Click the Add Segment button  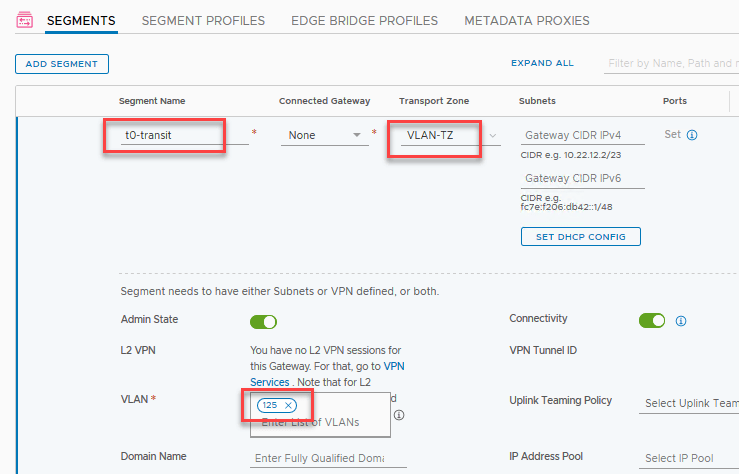[62, 64]
